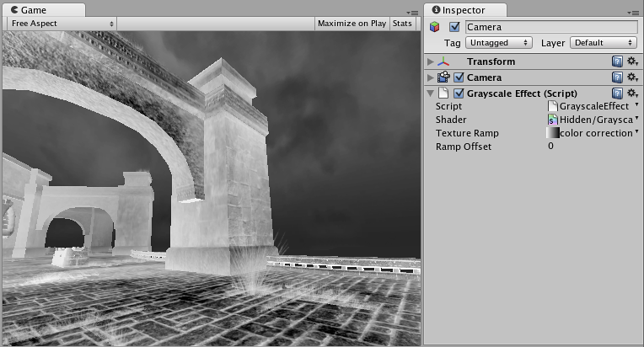Click the Shader property label
Image resolution: width=644 pixels, height=347 pixels.
click(451, 120)
